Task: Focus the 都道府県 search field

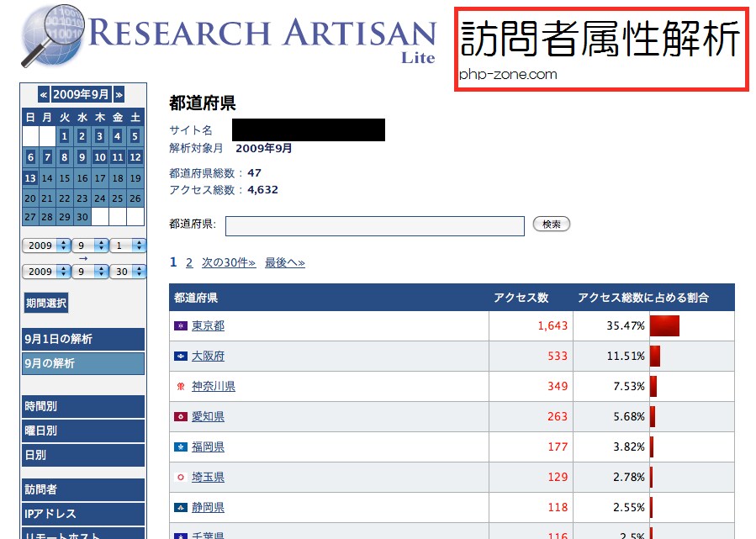Action: click(374, 226)
